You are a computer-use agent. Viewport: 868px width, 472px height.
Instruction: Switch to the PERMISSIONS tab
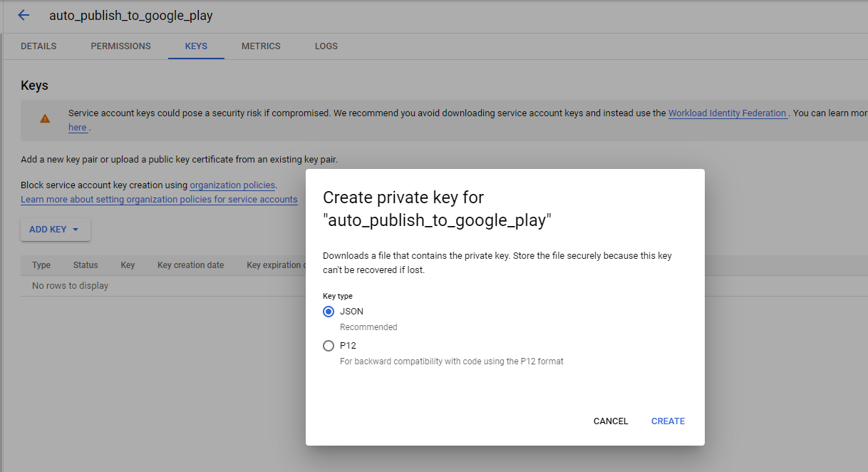pyautogui.click(x=120, y=46)
